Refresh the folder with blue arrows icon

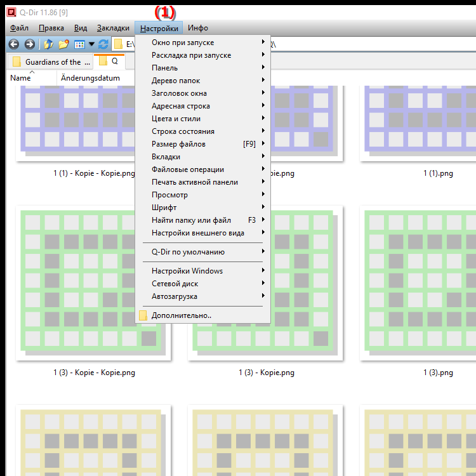click(x=103, y=44)
